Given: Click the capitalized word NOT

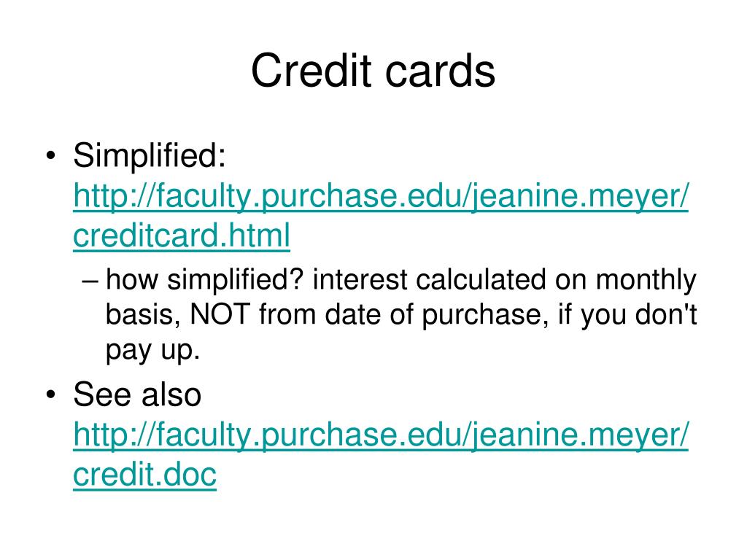Looking at the screenshot, I should (220, 314).
